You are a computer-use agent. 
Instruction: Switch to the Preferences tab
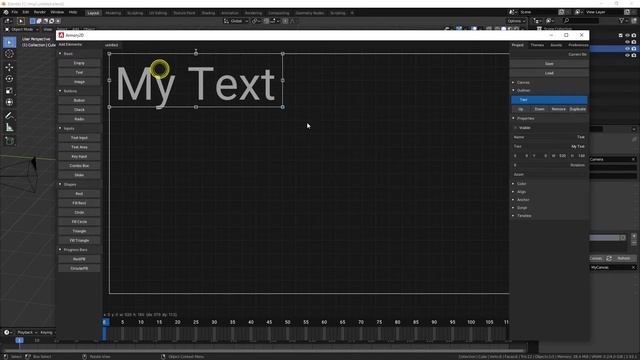[578, 45]
